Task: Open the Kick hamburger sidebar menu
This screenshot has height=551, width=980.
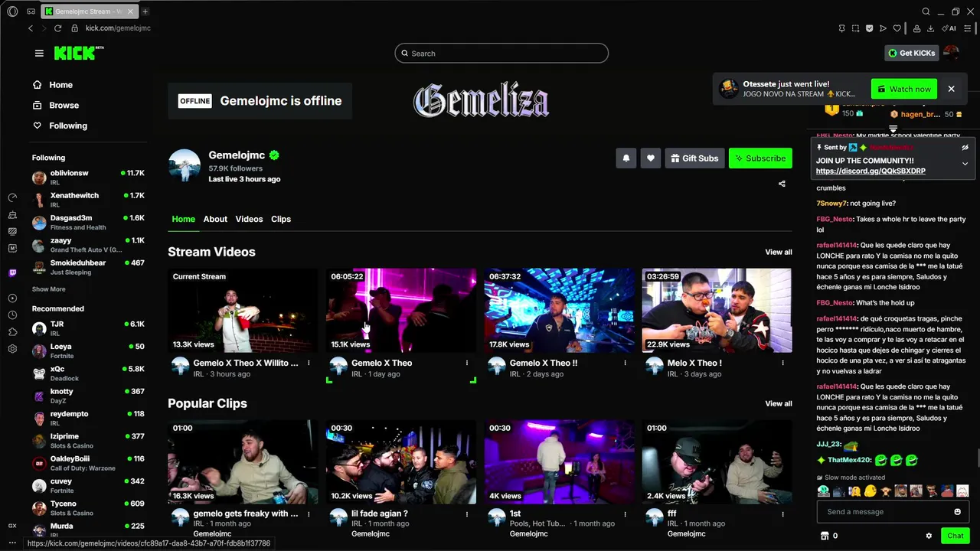Action: coord(39,53)
